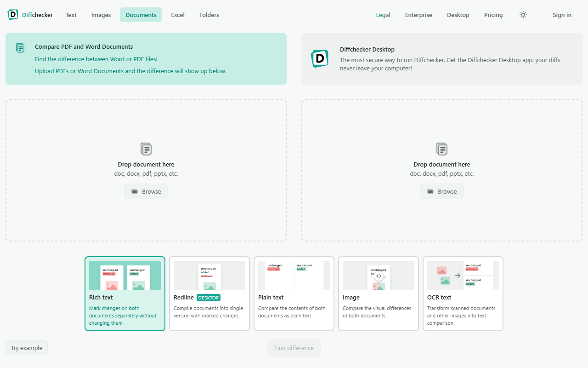
Task: Open the Legal link
Action: click(383, 15)
